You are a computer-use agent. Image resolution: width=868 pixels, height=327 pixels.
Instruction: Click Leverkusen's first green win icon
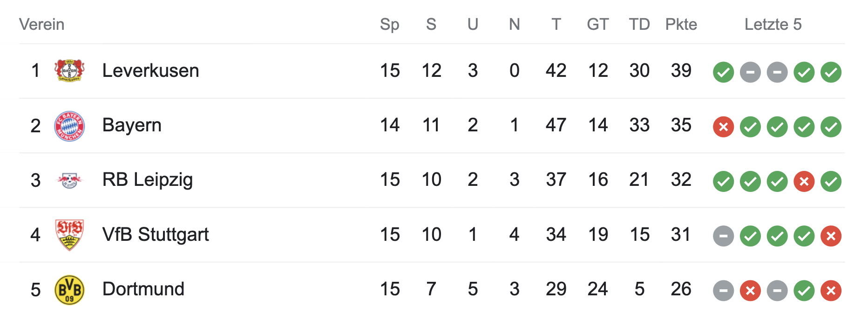coord(723,72)
